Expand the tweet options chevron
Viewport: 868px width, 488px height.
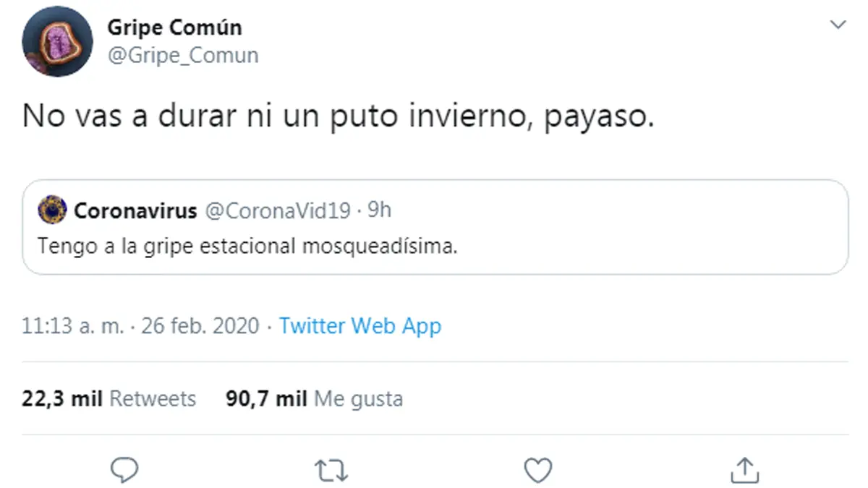pyautogui.click(x=838, y=26)
